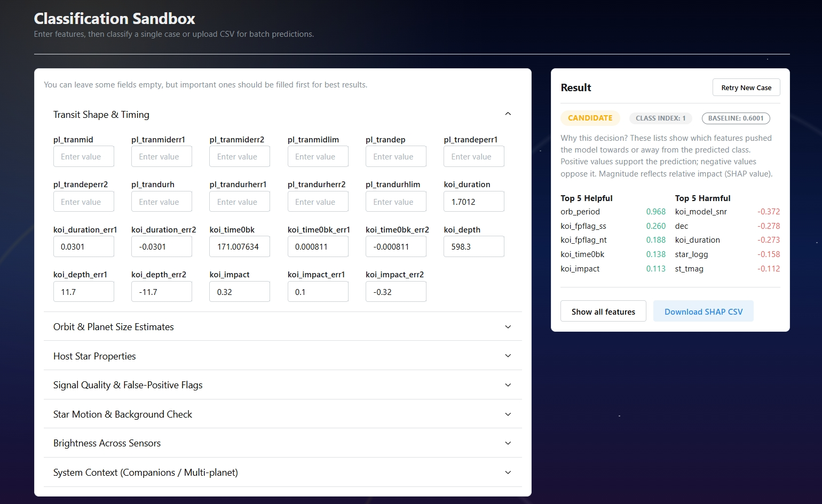Click the koi_time0bk field with 171.007634
Image resolution: width=822 pixels, height=504 pixels.
(x=240, y=247)
